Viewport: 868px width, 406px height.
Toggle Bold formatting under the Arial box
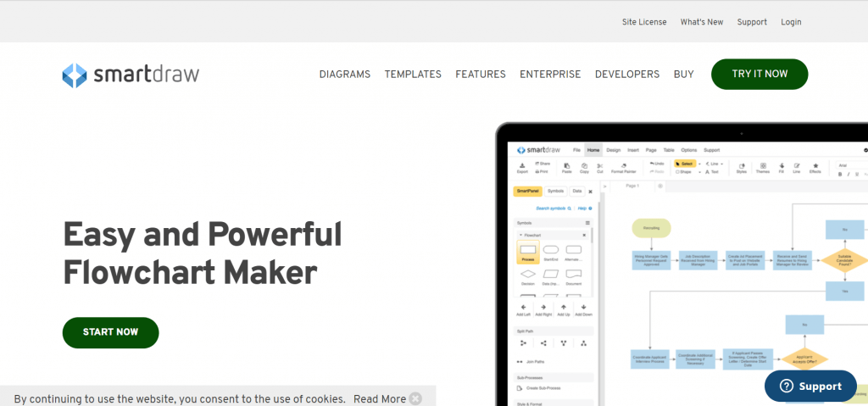(x=840, y=174)
